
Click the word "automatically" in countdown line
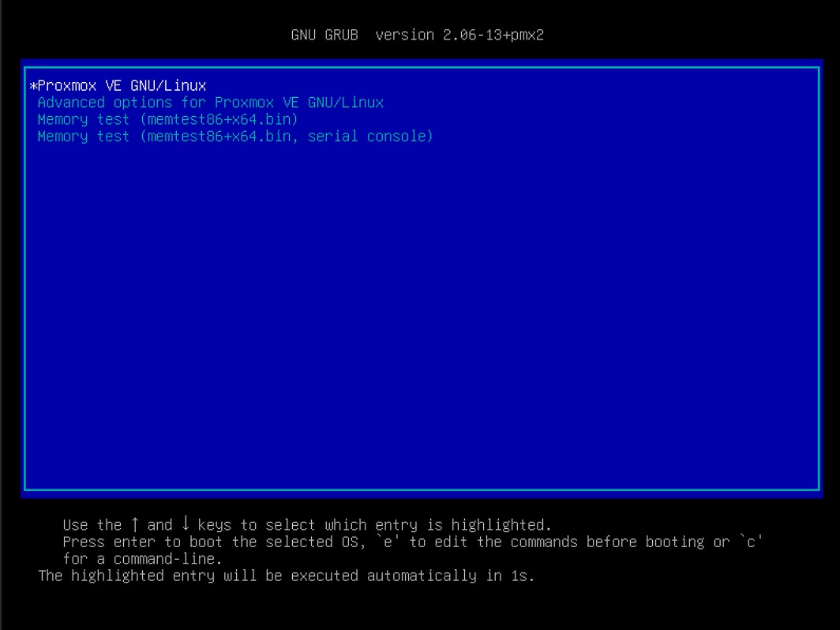coord(422,576)
